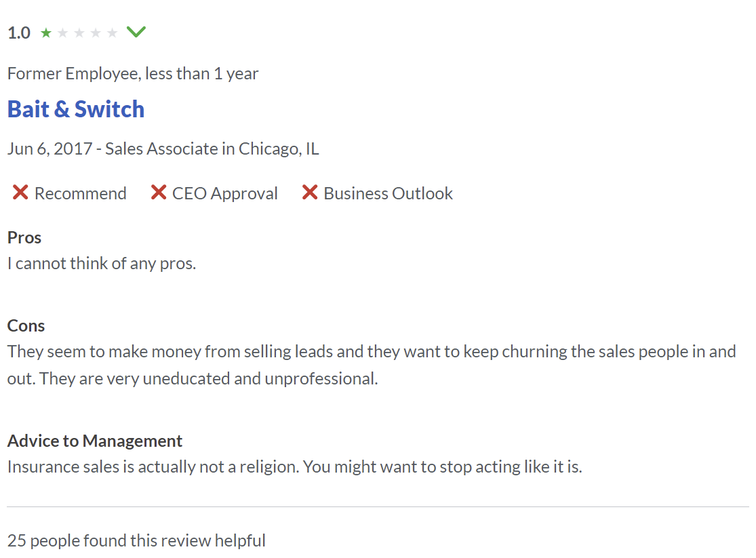Click the fifth grey rating star

112,33
